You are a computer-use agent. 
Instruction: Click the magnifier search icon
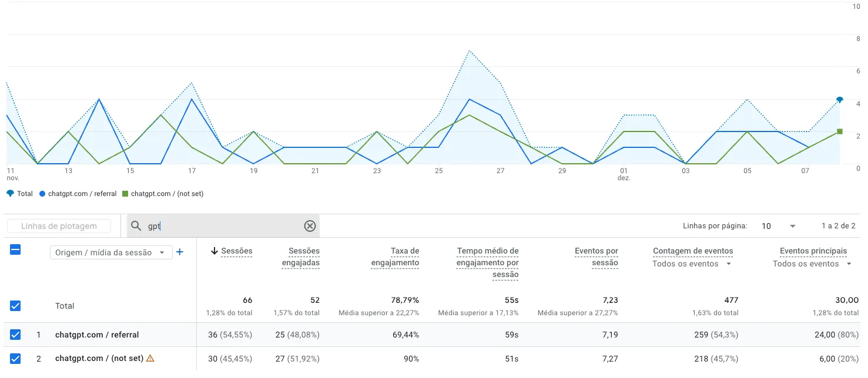click(136, 226)
